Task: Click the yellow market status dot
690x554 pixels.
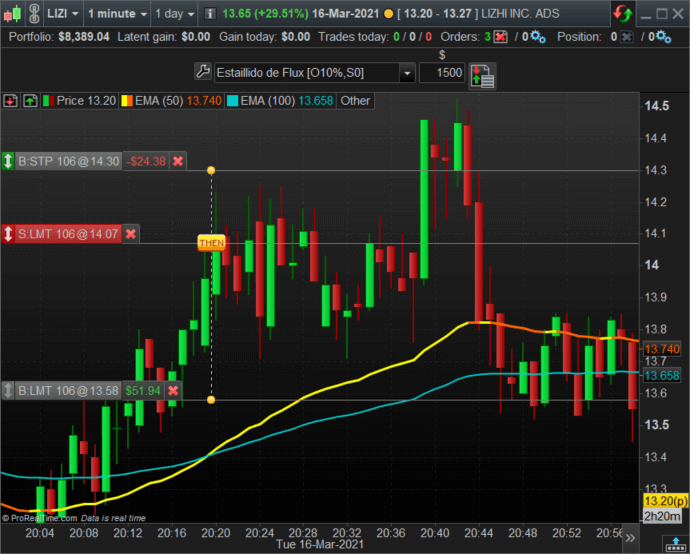Action: [389, 14]
